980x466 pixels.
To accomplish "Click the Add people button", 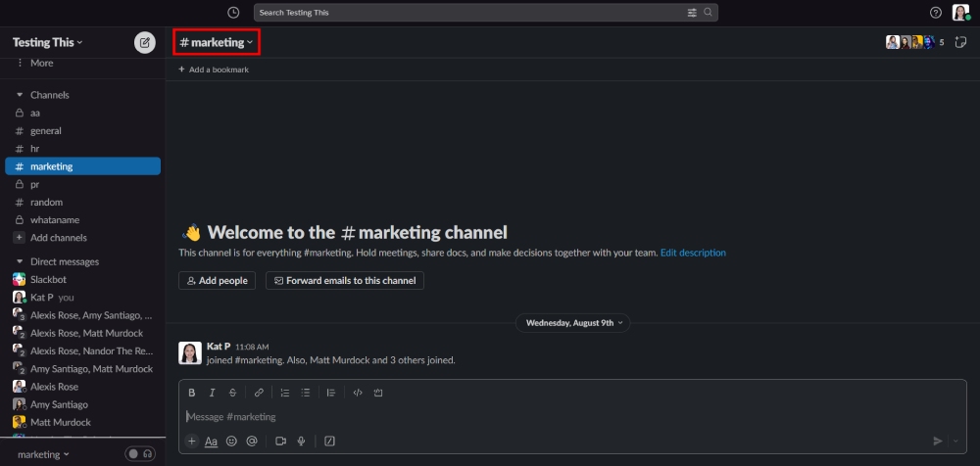I will (217, 280).
